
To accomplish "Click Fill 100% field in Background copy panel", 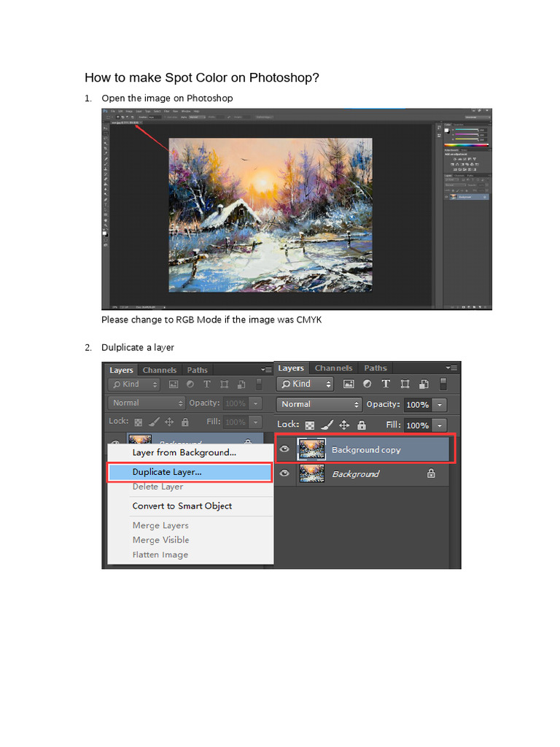I will [x=418, y=425].
